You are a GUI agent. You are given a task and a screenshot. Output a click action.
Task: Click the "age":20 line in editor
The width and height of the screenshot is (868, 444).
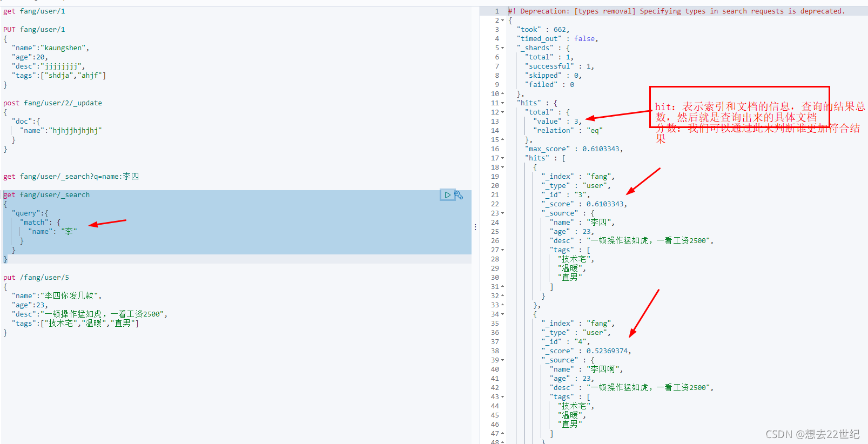pos(30,57)
